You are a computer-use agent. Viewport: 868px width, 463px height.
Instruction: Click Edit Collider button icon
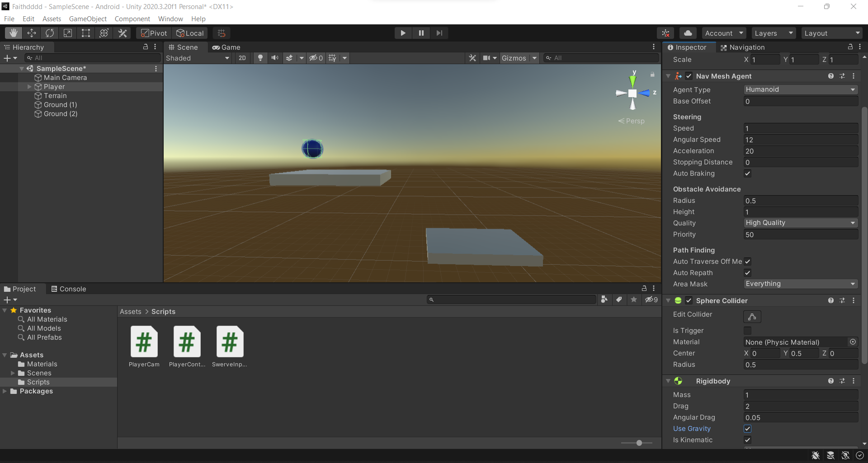coord(752,317)
